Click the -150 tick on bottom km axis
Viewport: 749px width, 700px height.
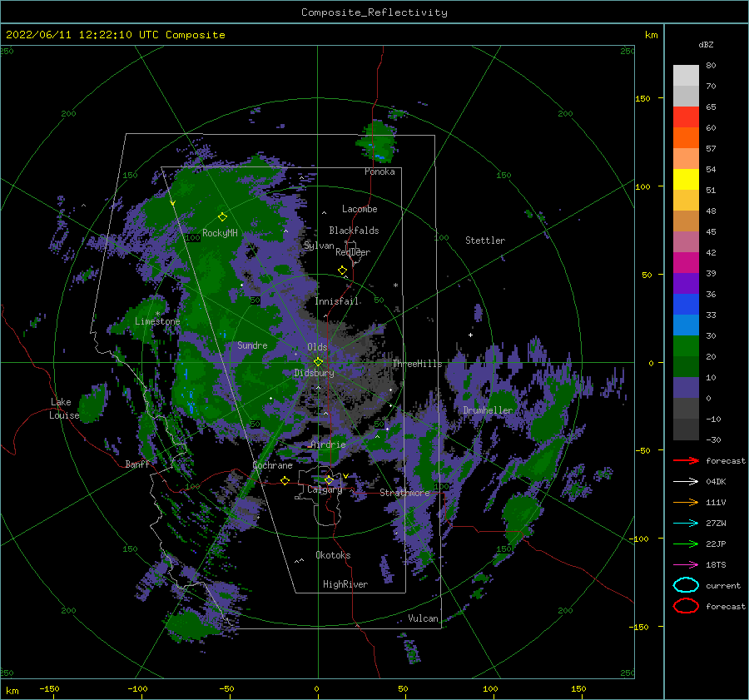(x=49, y=688)
